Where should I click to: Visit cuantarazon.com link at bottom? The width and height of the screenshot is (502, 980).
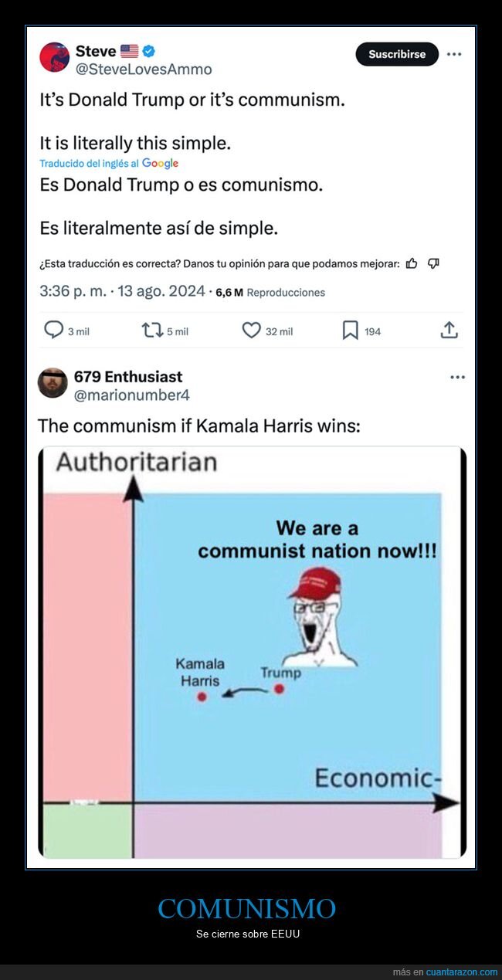coord(462,972)
